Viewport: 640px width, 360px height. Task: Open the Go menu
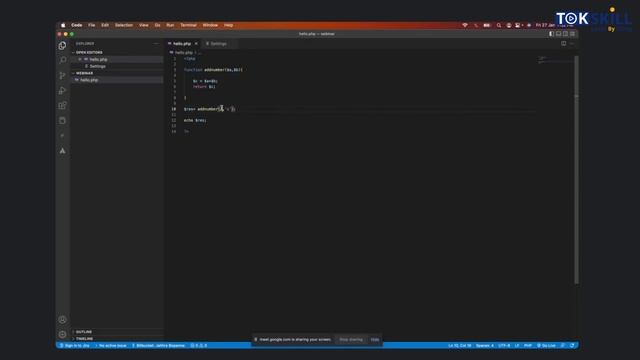tap(158, 25)
